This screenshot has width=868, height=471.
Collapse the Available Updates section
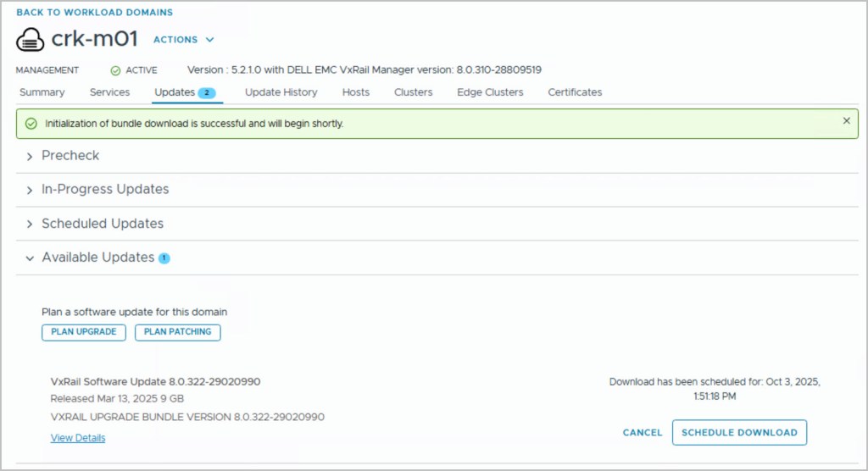[x=97, y=258]
